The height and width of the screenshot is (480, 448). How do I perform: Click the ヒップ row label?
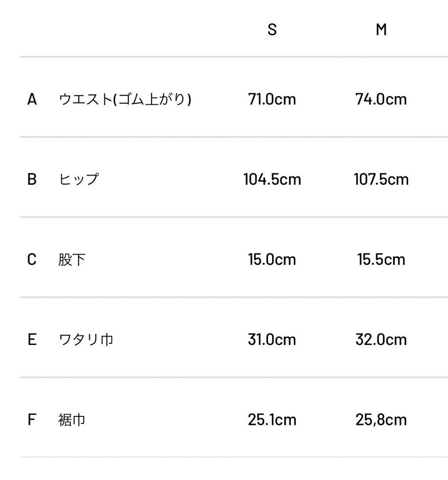79,179
